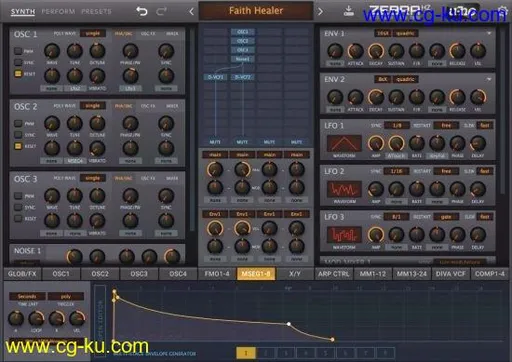Open the LFO 3 stepped waveform display
Image resolution: width=512 pixels, height=362 pixels.
pyautogui.click(x=344, y=235)
